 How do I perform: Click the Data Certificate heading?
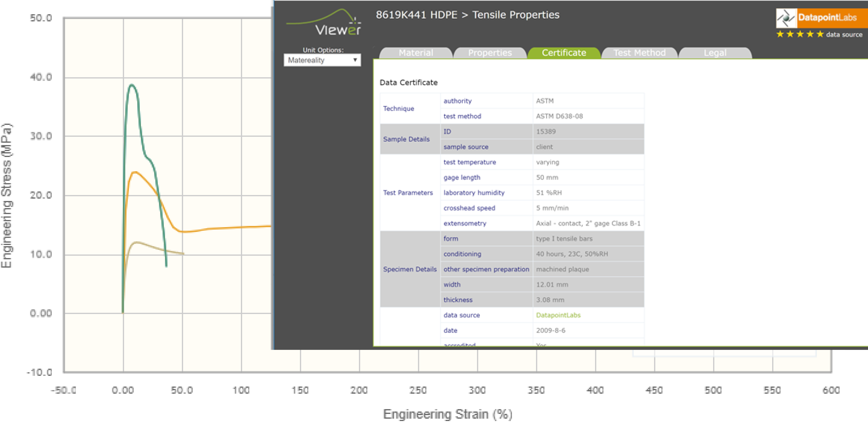(408, 82)
